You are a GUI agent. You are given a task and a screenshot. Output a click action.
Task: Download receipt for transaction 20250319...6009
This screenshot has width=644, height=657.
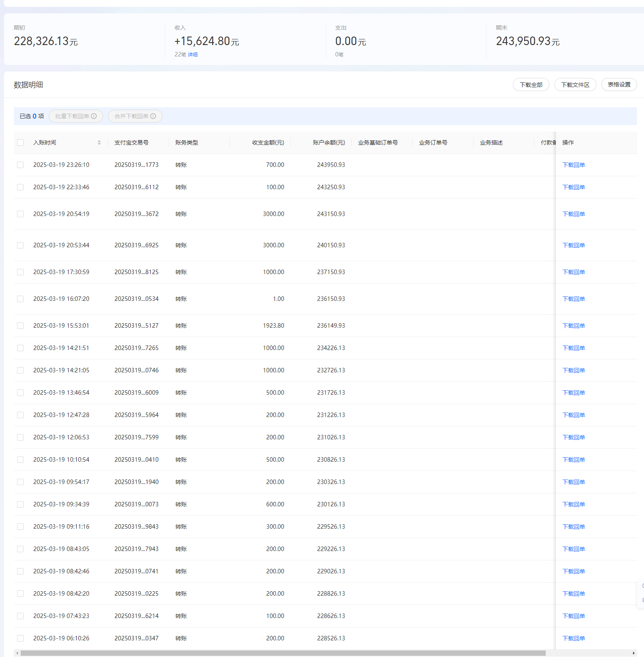point(573,393)
